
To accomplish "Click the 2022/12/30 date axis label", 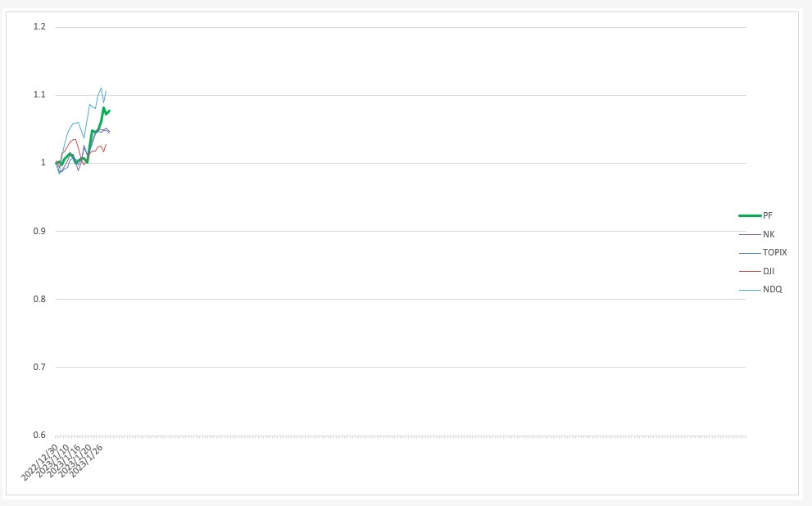I will [39, 462].
